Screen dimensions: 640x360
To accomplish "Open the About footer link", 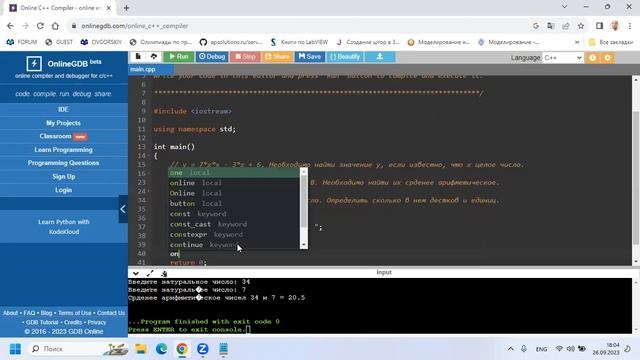I will tap(11, 313).
